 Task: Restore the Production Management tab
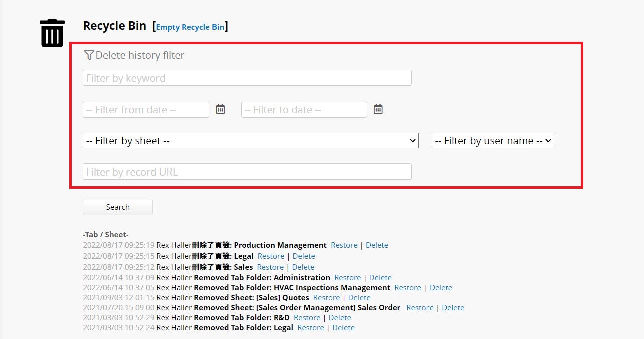[x=344, y=245]
